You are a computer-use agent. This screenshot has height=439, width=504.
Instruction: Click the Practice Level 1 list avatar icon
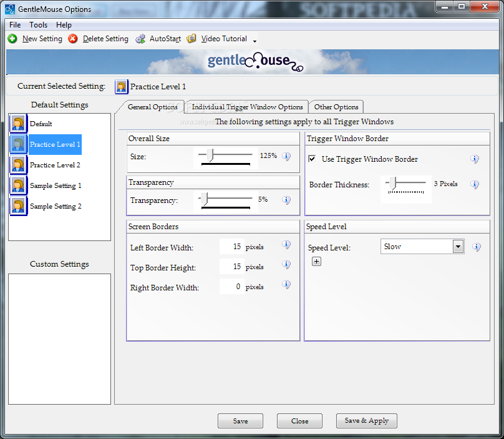point(18,144)
